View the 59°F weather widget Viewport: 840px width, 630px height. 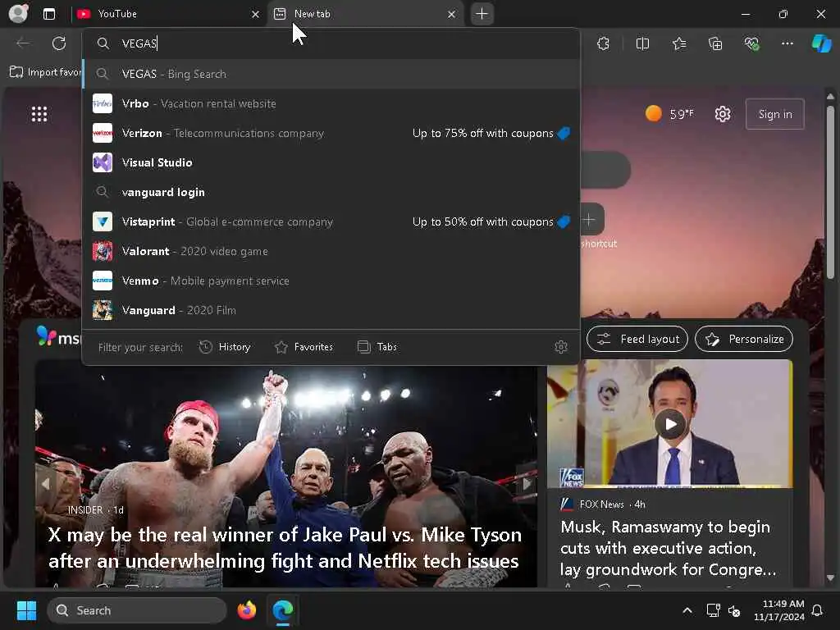pyautogui.click(x=669, y=113)
